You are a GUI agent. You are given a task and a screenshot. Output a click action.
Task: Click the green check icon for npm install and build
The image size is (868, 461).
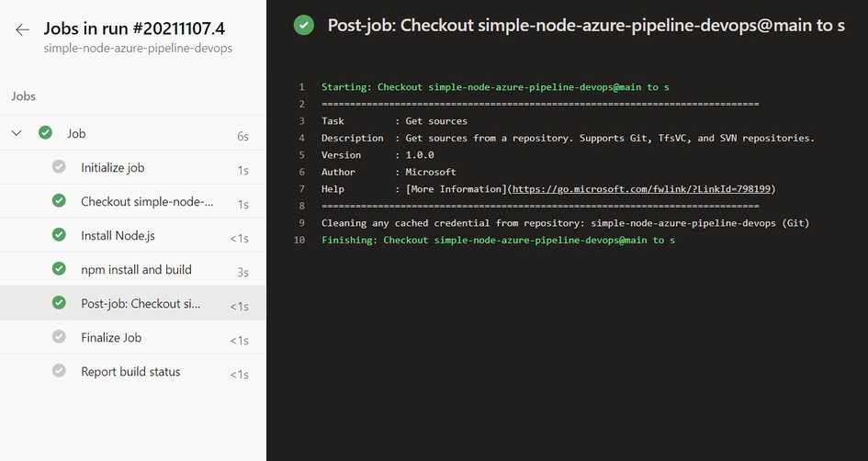pos(59,268)
